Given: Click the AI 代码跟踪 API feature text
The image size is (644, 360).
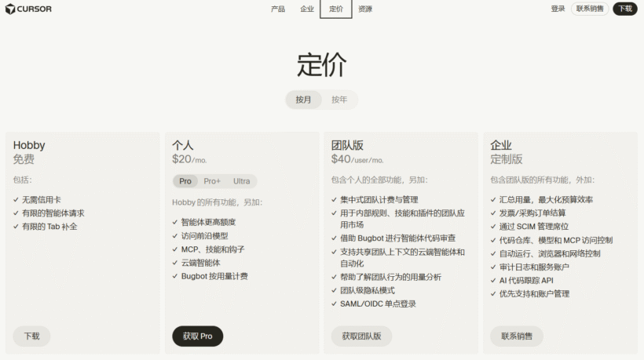Looking at the screenshot, I should pyautogui.click(x=526, y=281).
